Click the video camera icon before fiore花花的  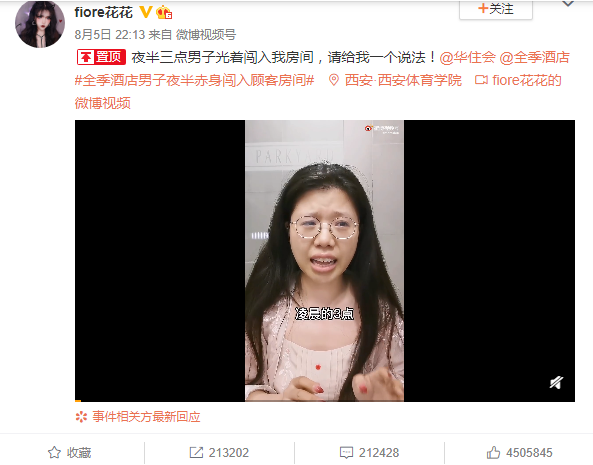[481, 80]
